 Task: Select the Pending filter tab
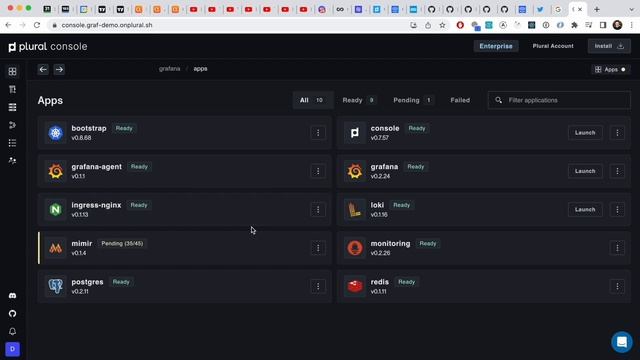point(413,100)
